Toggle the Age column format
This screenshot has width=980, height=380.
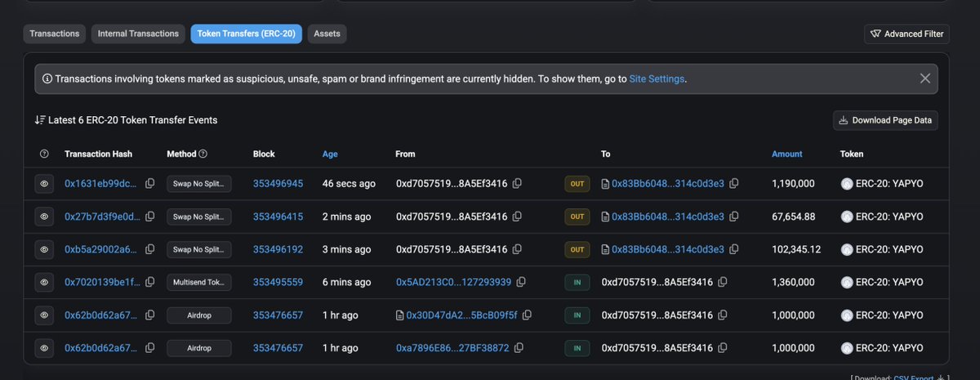[330, 154]
